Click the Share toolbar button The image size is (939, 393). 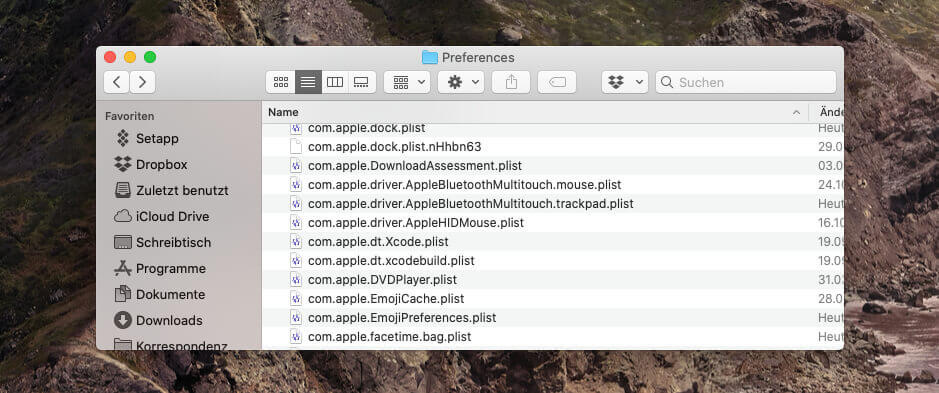511,82
